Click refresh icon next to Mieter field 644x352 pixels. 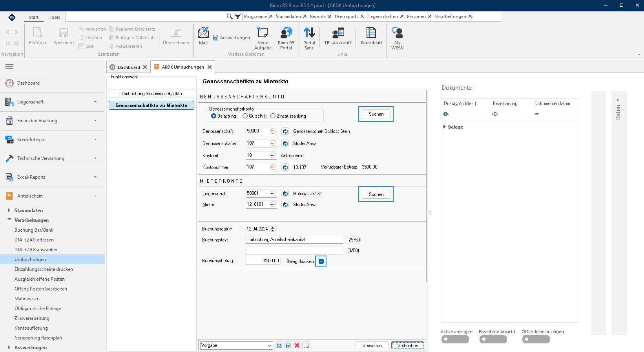point(285,205)
